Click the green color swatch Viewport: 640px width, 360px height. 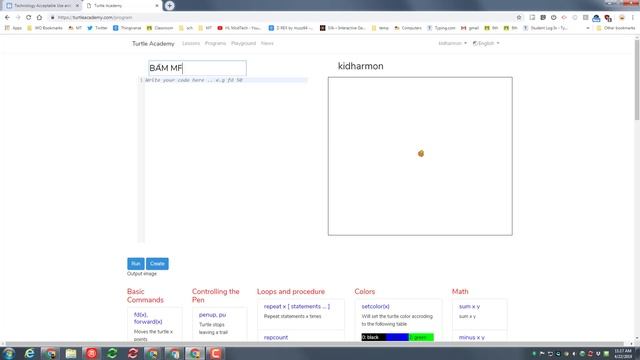click(x=421, y=337)
